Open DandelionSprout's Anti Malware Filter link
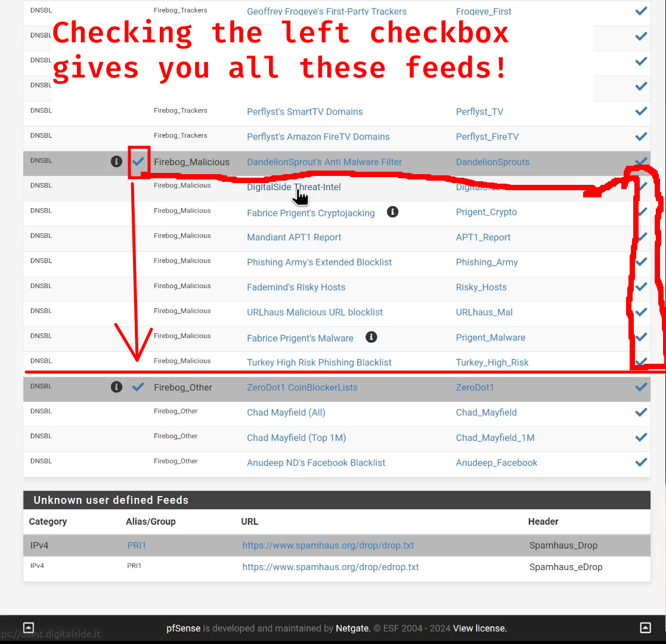666x644 pixels. coord(324,162)
